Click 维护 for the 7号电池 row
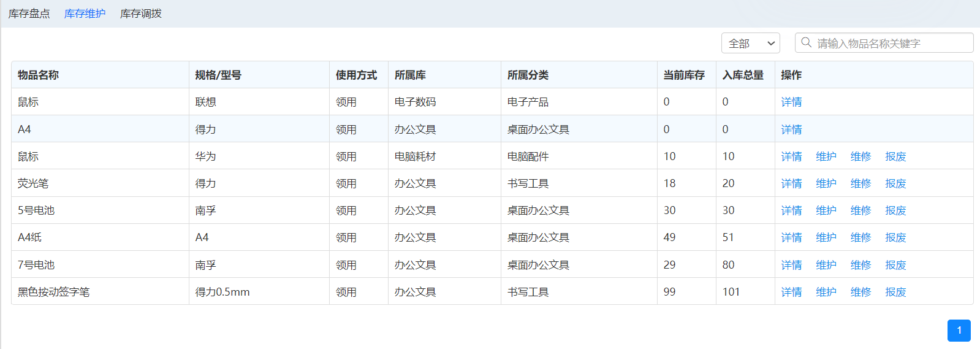 tap(826, 265)
